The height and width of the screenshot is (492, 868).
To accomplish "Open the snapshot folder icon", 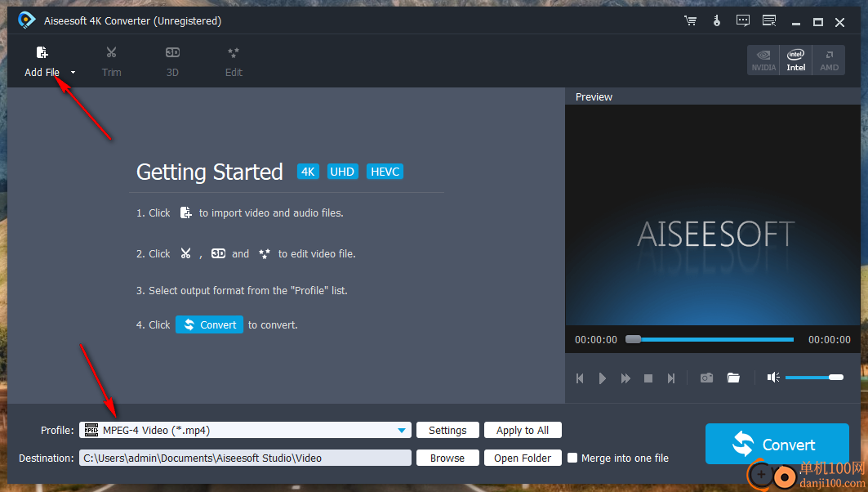I will (x=733, y=378).
